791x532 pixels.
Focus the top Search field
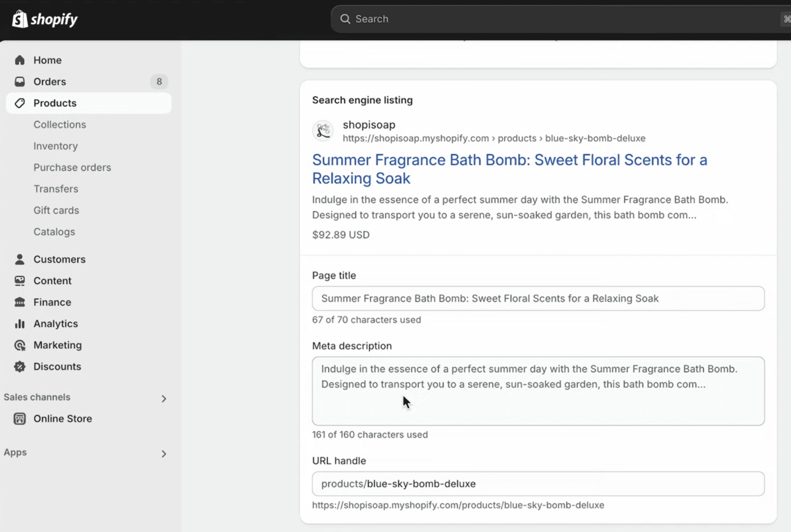click(561, 19)
